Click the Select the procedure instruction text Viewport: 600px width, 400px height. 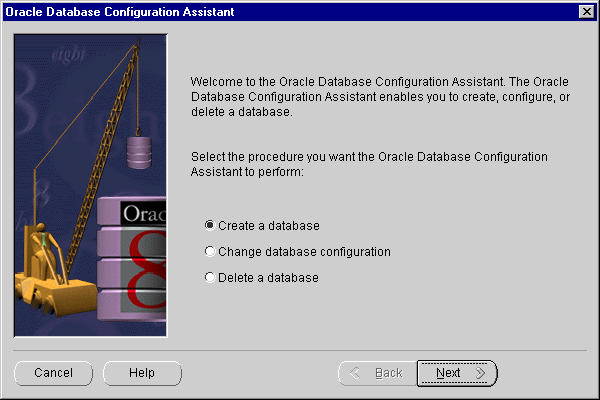pyautogui.click(x=368, y=165)
